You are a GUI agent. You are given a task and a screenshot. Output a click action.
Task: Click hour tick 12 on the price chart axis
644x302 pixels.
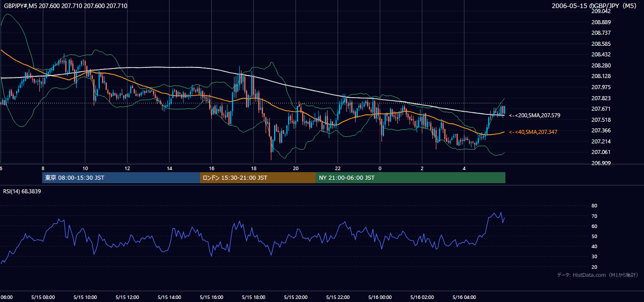pyautogui.click(x=127, y=168)
